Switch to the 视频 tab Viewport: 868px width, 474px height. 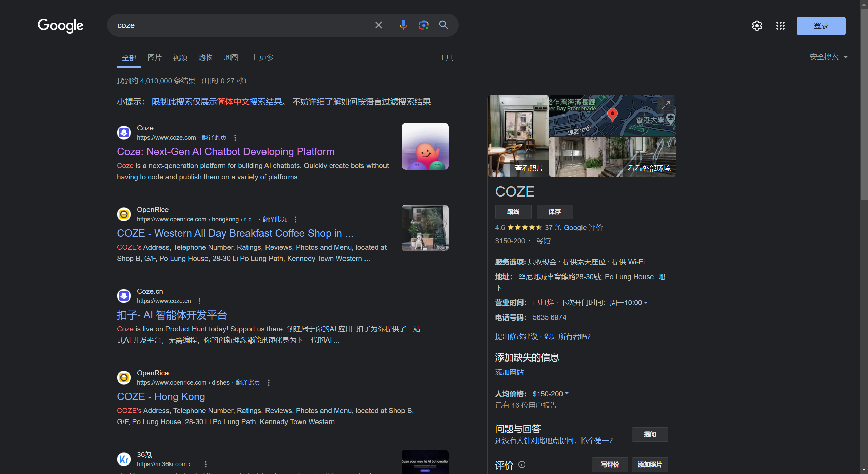[x=180, y=58]
